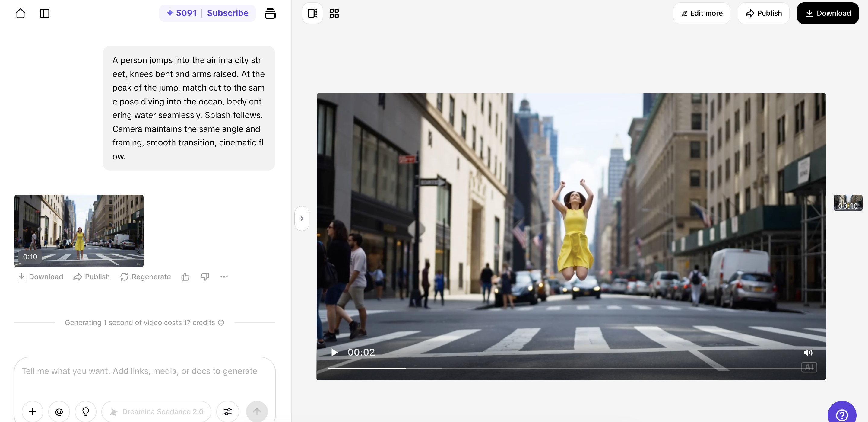Collapse the chat panel with chevron

pos(302,219)
